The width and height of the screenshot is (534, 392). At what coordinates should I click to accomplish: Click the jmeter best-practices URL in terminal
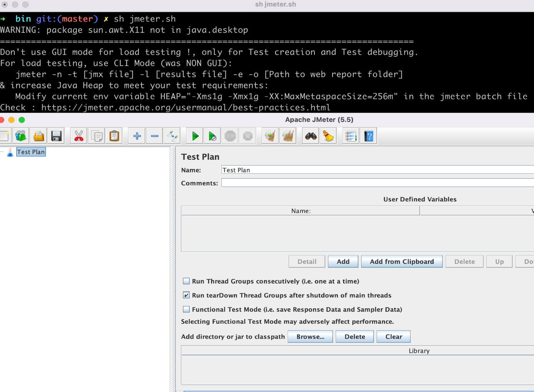pos(186,108)
